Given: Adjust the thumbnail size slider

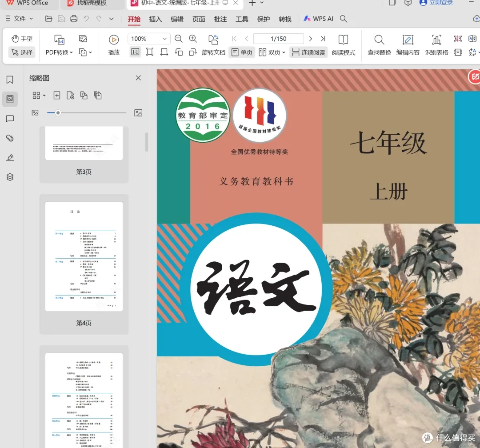Looking at the screenshot, I should point(58,113).
